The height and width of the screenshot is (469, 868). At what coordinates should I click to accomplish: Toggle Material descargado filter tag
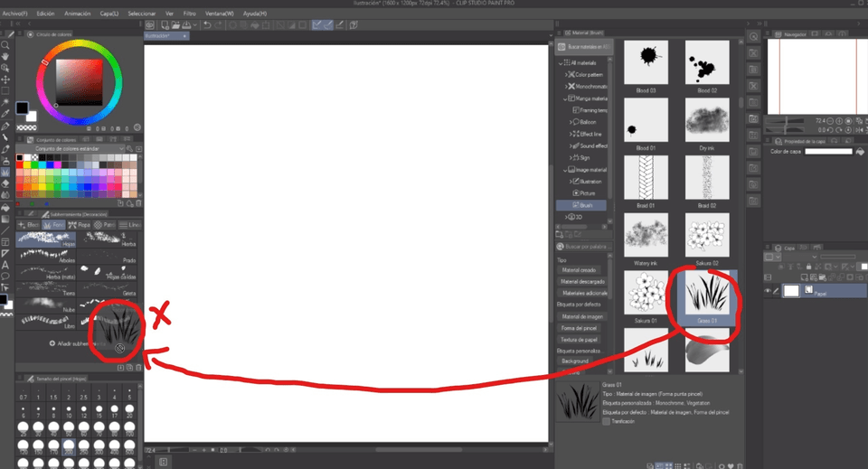(x=582, y=282)
